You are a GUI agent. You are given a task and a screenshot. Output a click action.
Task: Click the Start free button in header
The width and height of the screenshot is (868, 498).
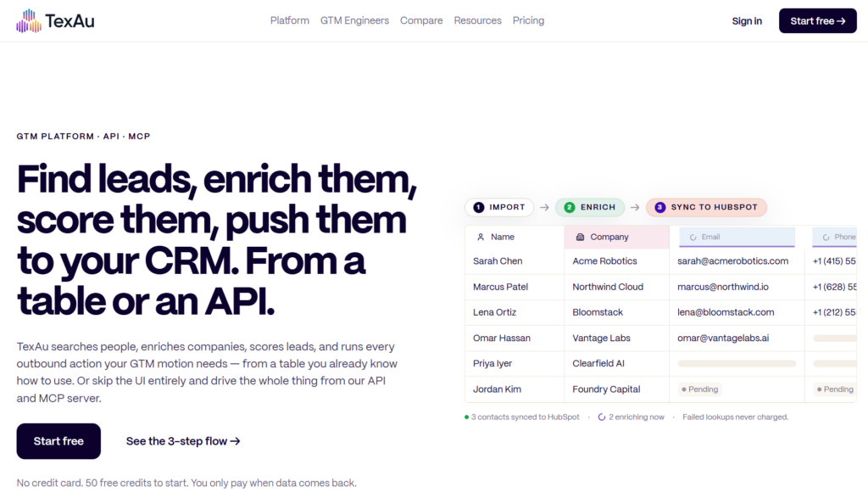pyautogui.click(x=818, y=21)
